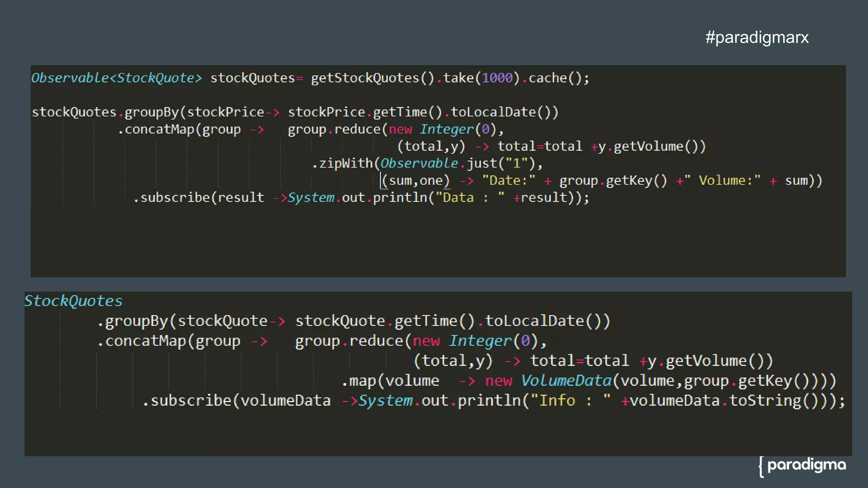
Task: Click the "Data : " string in println
Action: tap(470, 198)
